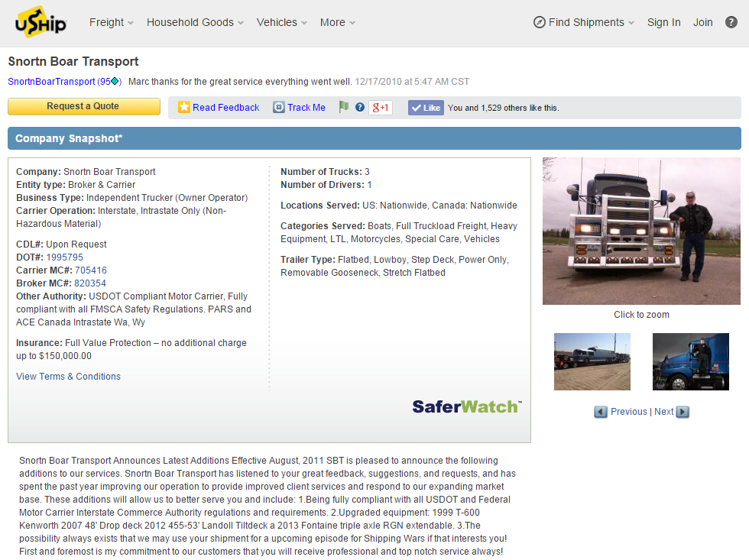Click the 'Number of Drivers: 1' line

coord(326,184)
